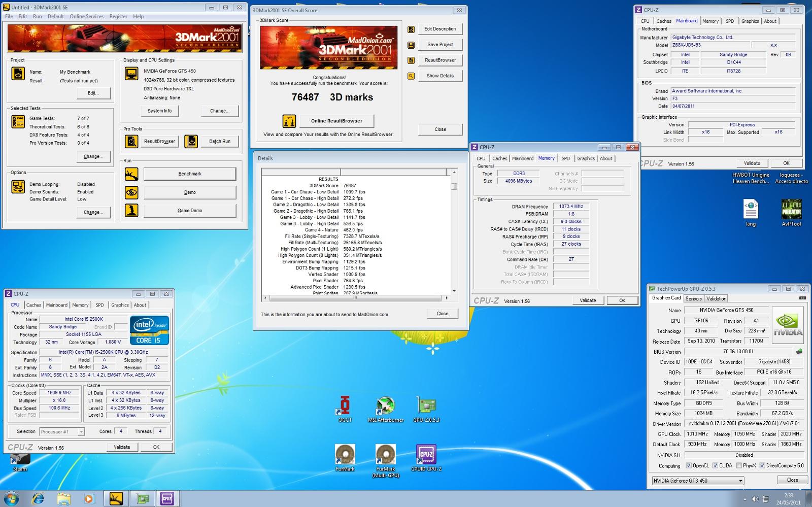Click OK in the Mainboard CPU-Z window

[x=786, y=163]
